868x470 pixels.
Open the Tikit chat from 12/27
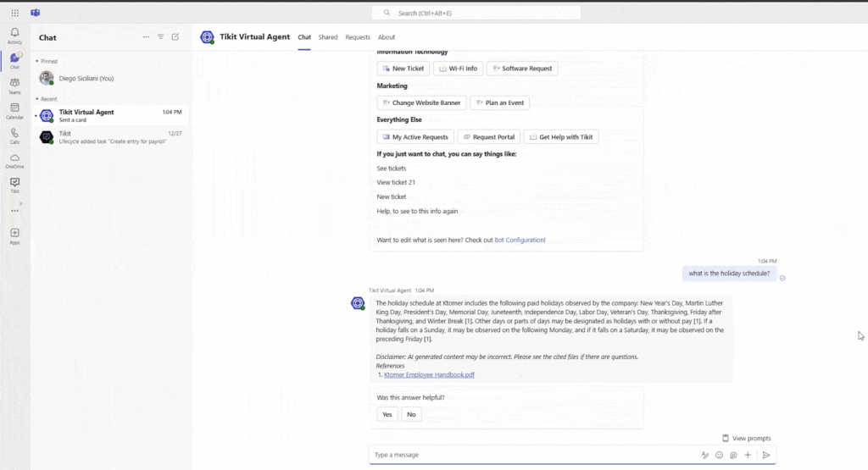click(111, 137)
